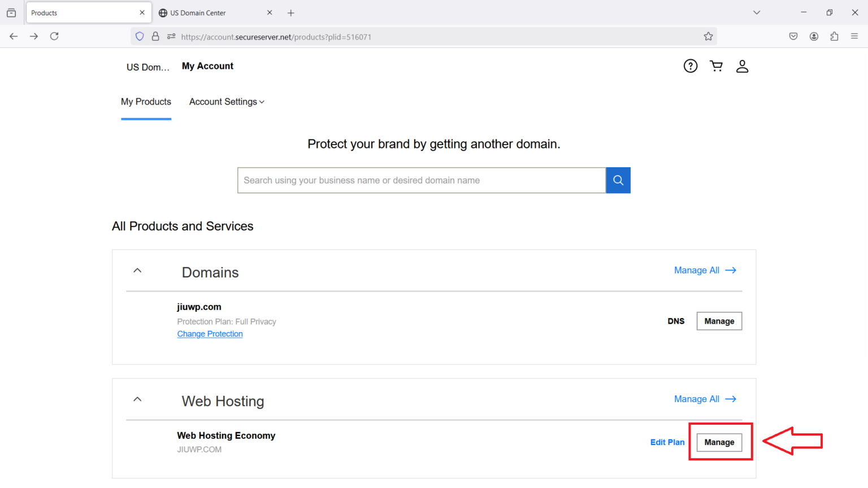
Task: List all tabs dropdown arrow
Action: click(x=757, y=12)
